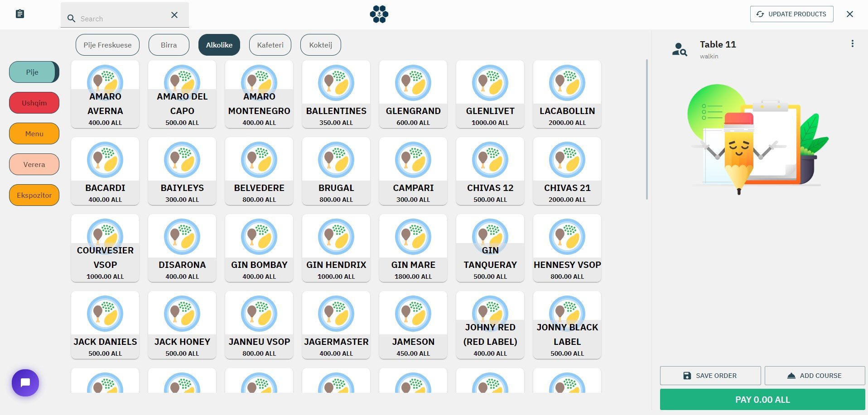The image size is (868, 415).
Task: Click the product list vertical scrollbar
Action: 647,129
